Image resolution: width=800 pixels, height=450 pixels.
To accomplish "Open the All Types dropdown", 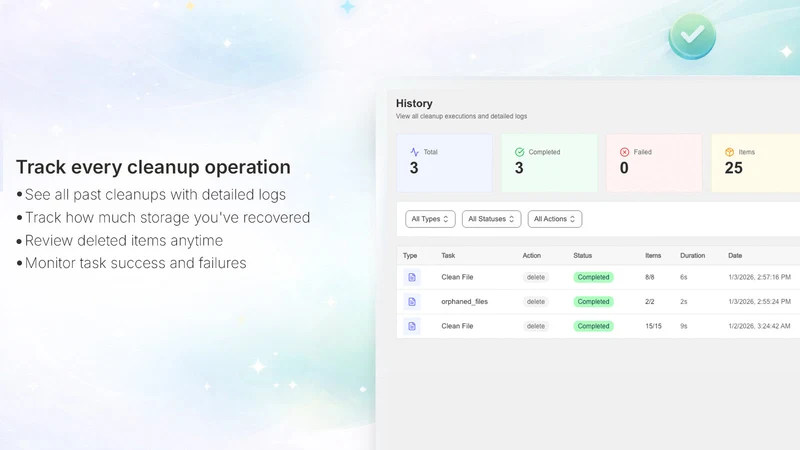I will pos(430,219).
